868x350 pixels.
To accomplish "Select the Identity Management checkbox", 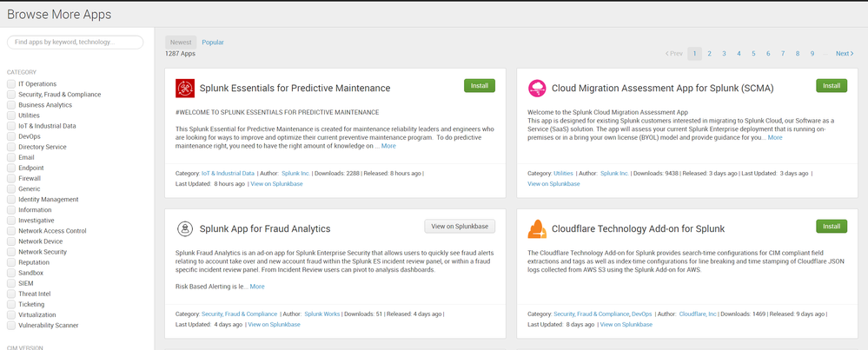I will (11, 200).
